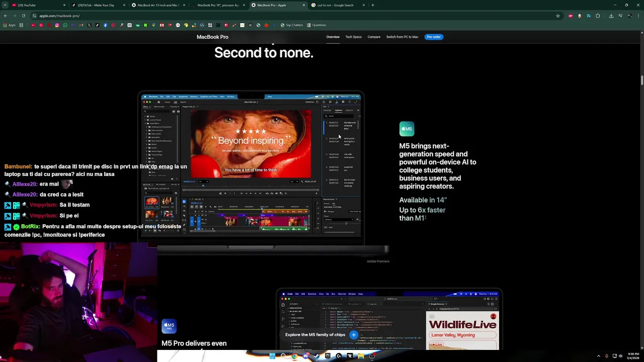Click the 'Second to none.' headline
The width and height of the screenshot is (644, 362).
pyautogui.click(x=264, y=52)
